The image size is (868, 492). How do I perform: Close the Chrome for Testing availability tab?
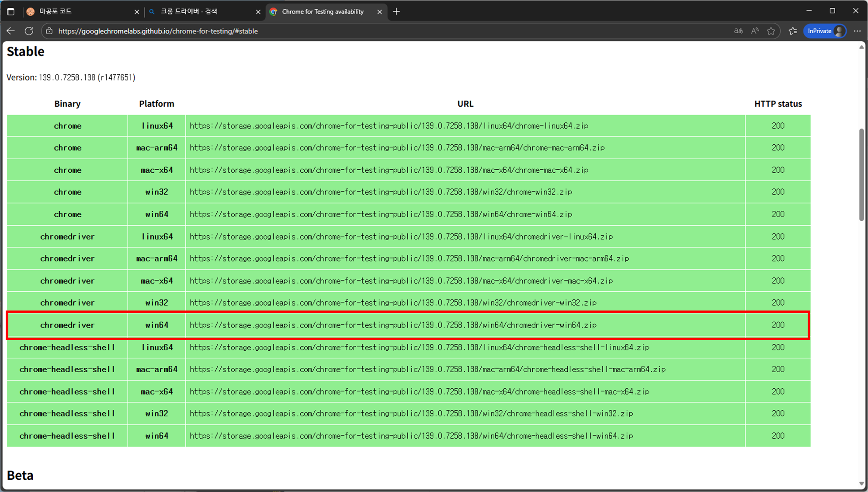point(379,12)
